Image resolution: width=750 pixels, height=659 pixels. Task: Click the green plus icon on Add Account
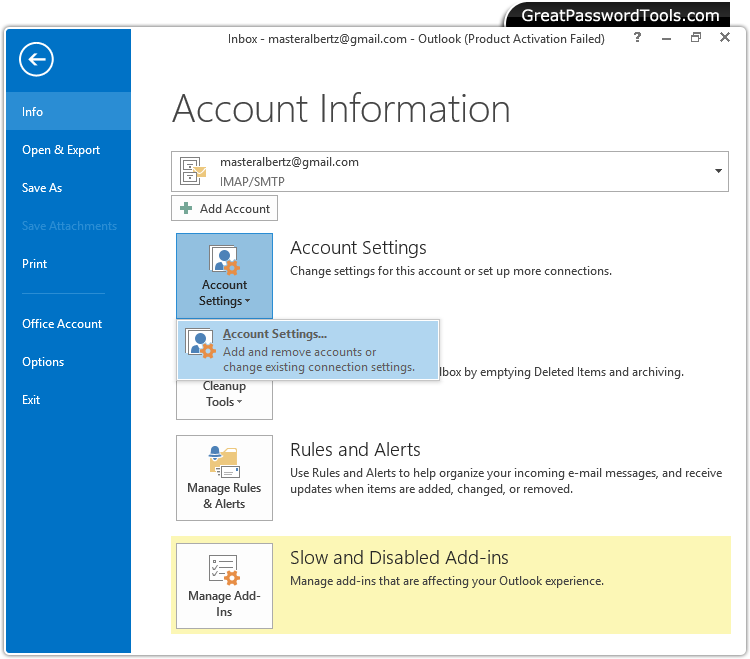click(x=186, y=208)
